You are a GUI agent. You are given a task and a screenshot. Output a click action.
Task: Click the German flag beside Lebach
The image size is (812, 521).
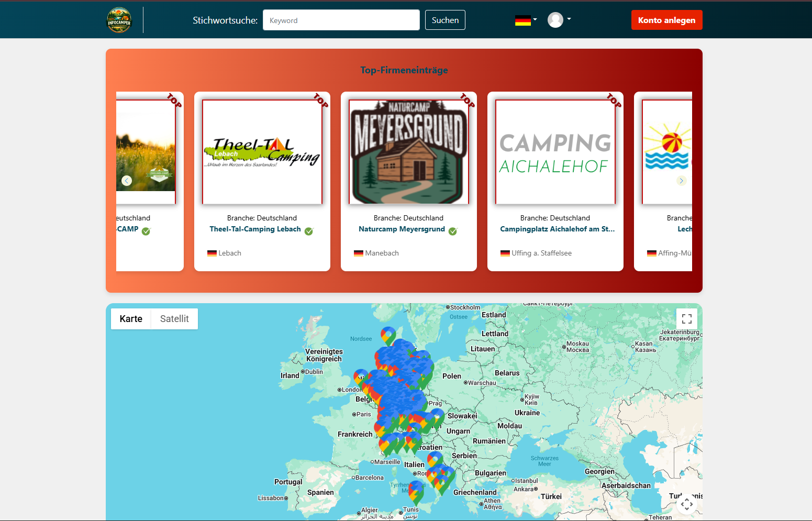[212, 253]
